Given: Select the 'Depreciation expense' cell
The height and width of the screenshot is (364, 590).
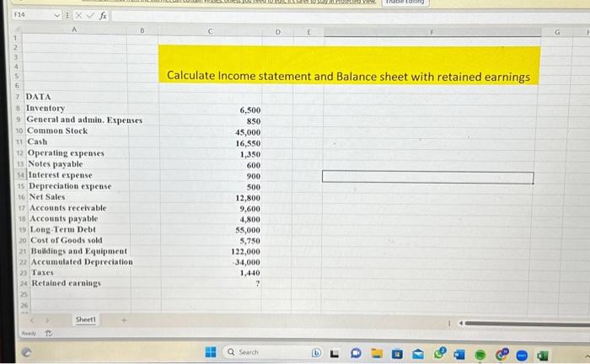Looking at the screenshot, I should click(70, 186).
